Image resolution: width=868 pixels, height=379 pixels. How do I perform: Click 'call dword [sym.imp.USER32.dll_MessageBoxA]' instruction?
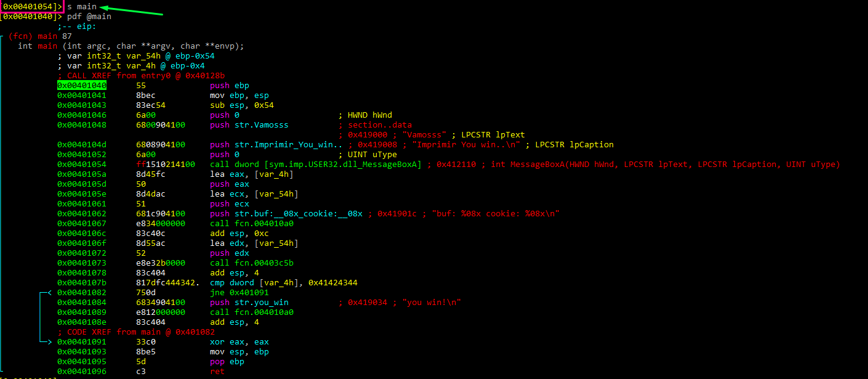[x=316, y=164]
